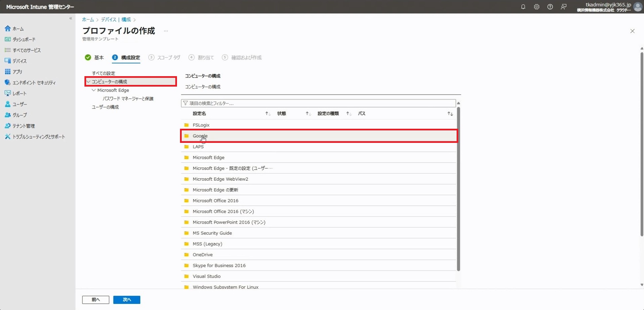Click the notifications bell icon

(523, 7)
